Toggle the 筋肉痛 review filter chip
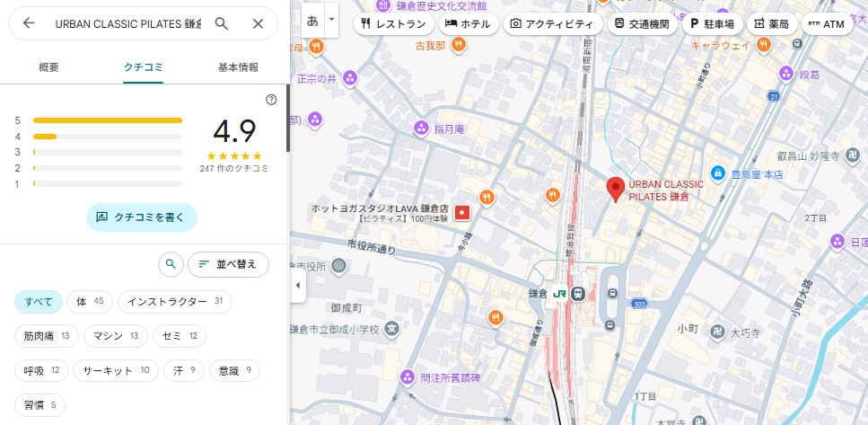Viewport: 868px width, 425px height. point(47,336)
